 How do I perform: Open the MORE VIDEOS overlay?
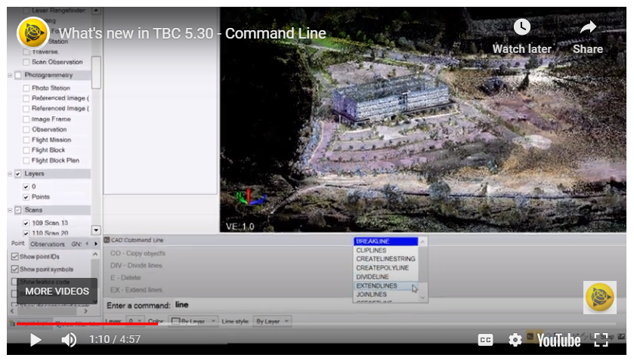tap(57, 292)
